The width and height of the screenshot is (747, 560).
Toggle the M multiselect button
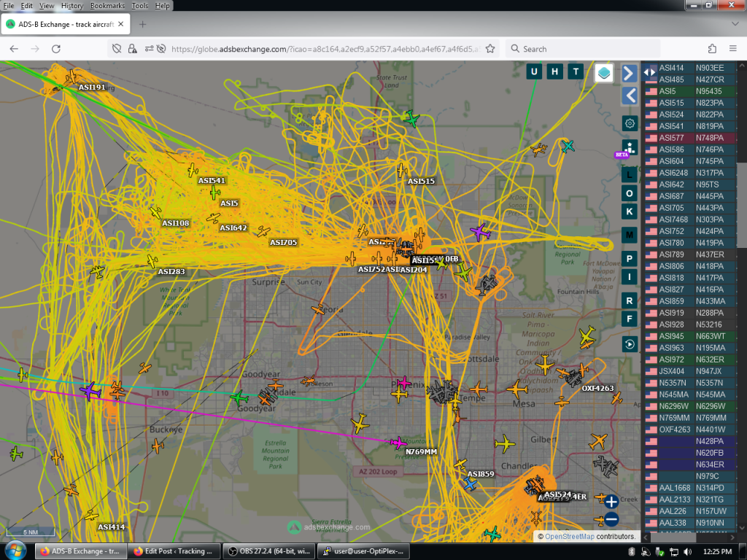click(x=630, y=235)
